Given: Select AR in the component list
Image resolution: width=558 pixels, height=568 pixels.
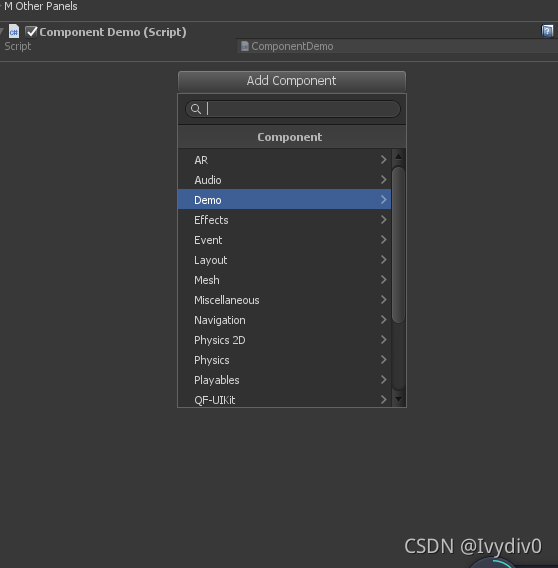Looking at the screenshot, I should (284, 160).
